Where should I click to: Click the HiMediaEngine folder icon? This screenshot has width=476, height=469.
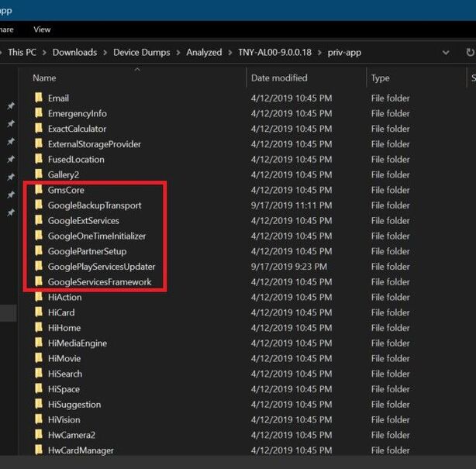[39, 343]
